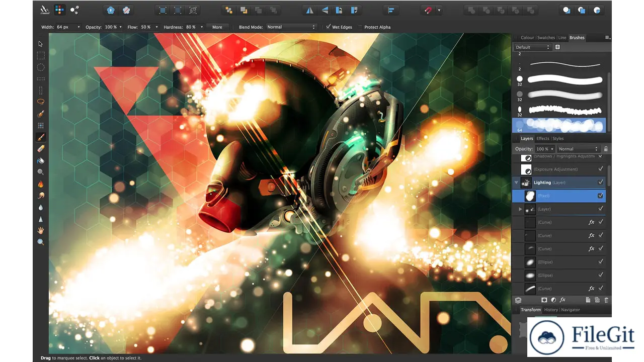The image size is (644, 362).
Task: Select the Freehand Selection lasso tool
Action: coord(41,102)
